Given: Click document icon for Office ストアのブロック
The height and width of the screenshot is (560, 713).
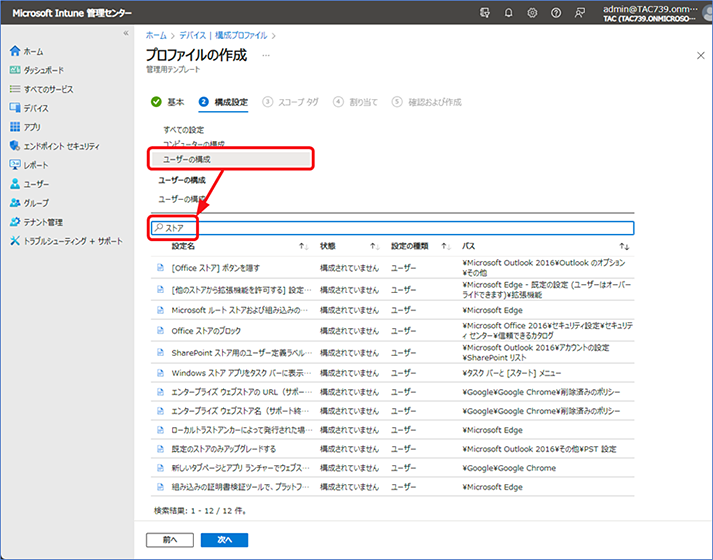Looking at the screenshot, I should (160, 330).
